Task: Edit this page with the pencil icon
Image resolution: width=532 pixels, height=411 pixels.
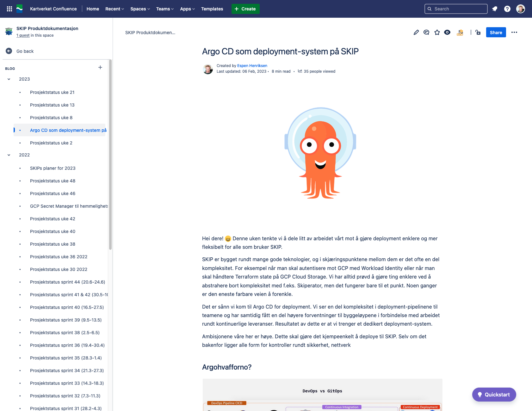Action: tap(416, 32)
